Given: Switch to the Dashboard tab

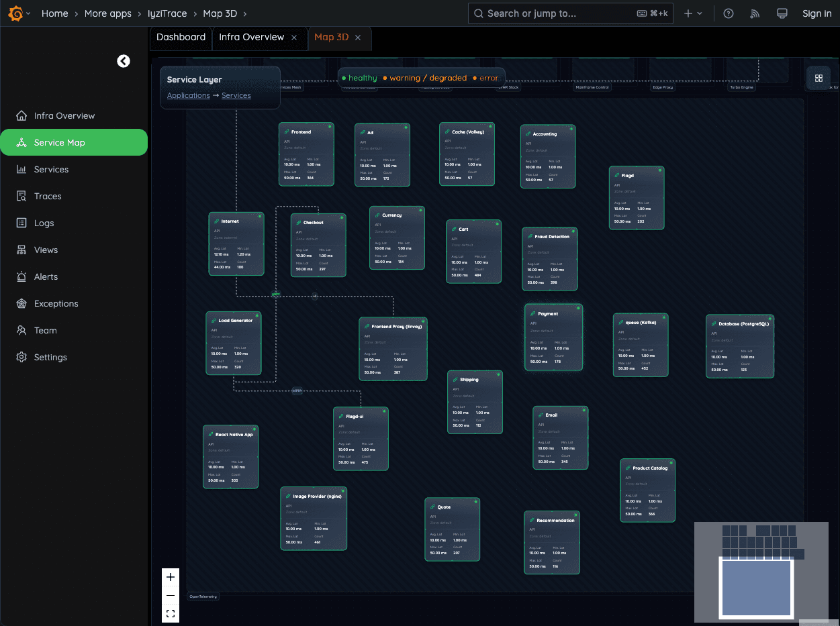Looking at the screenshot, I should click(180, 38).
